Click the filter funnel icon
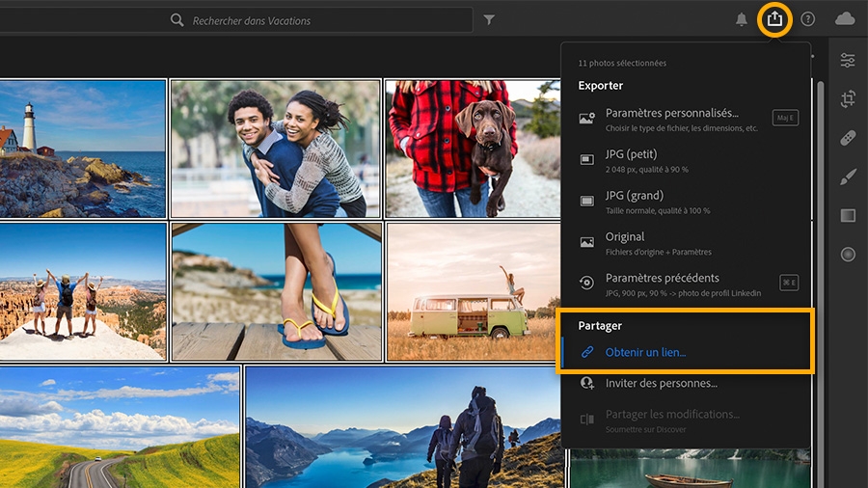868x488 pixels. [x=489, y=20]
